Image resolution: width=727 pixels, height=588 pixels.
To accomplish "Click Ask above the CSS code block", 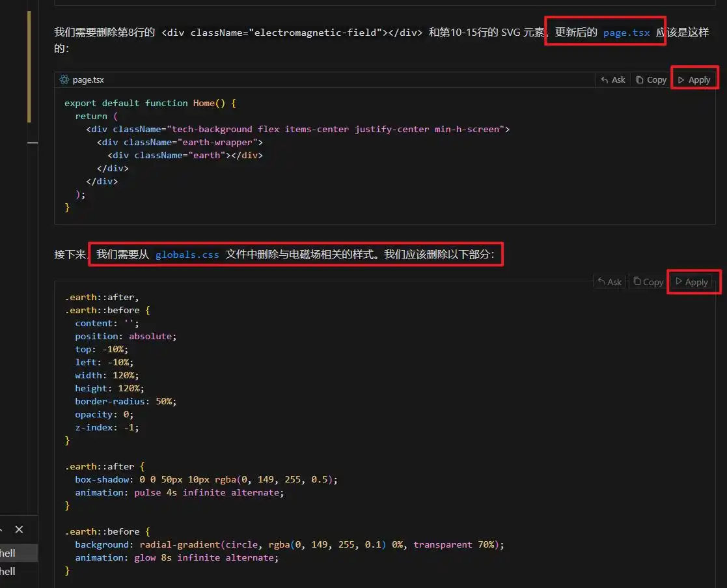I will (609, 282).
